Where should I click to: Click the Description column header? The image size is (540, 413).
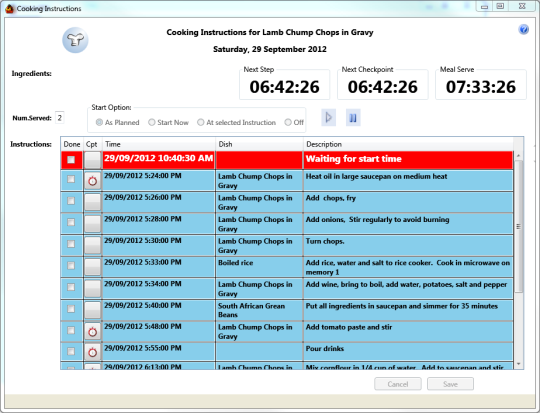[408, 144]
